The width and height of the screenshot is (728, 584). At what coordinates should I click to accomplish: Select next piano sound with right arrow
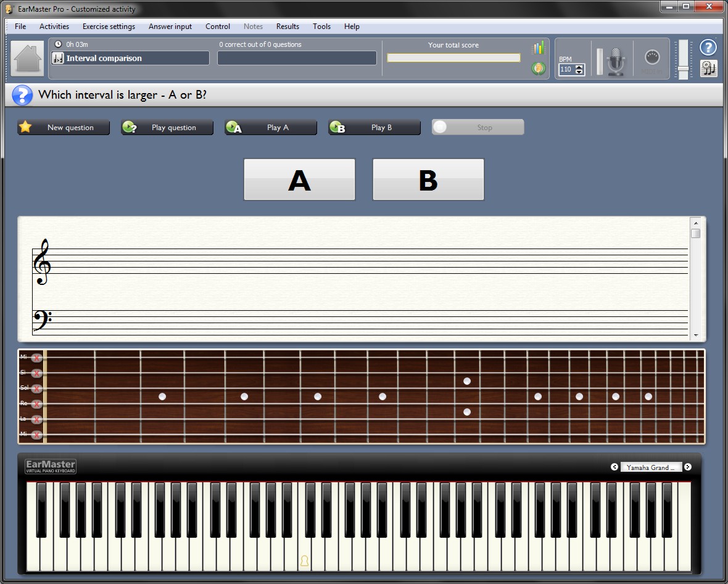(x=688, y=467)
